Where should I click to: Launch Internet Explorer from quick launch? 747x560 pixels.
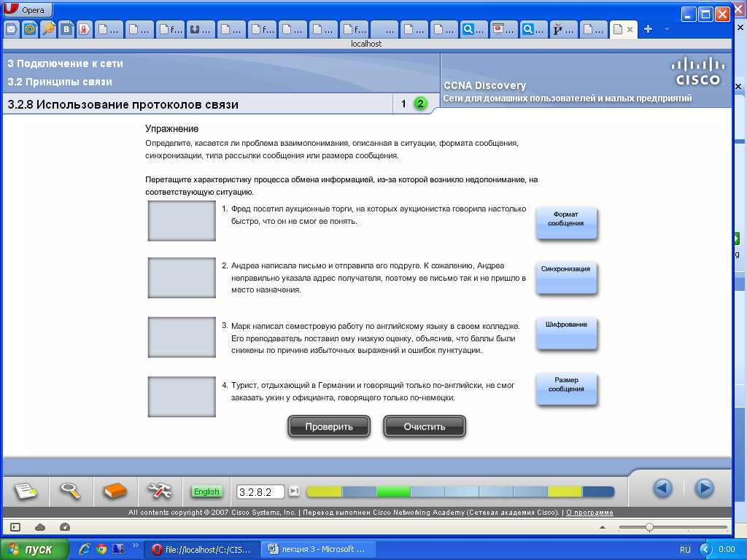tap(85, 549)
